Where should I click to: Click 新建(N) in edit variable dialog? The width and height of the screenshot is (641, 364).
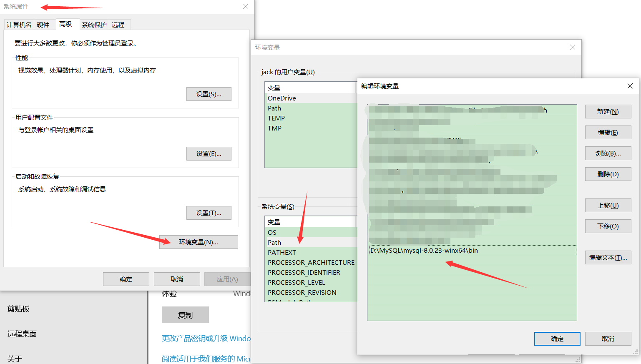click(608, 111)
